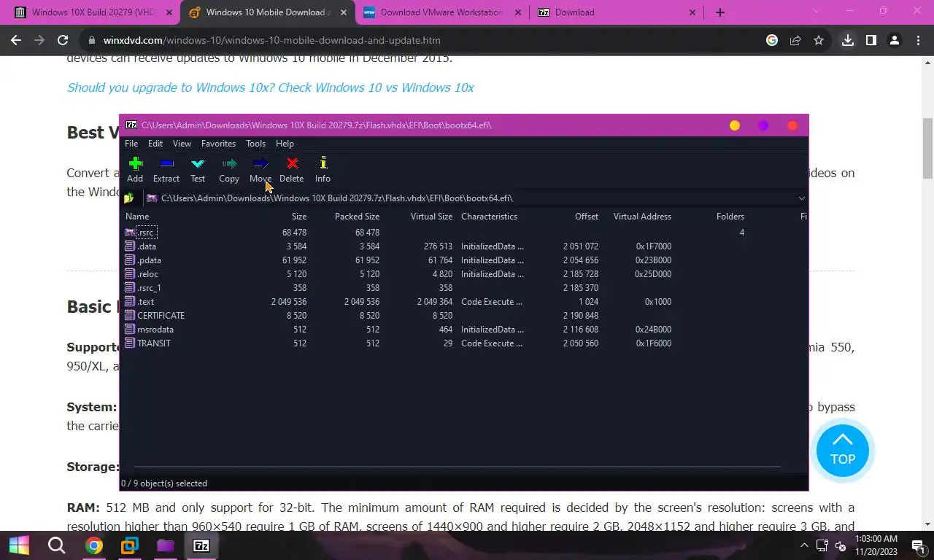The width and height of the screenshot is (934, 560).
Task: Click the .reloc file icon
Action: point(130,274)
